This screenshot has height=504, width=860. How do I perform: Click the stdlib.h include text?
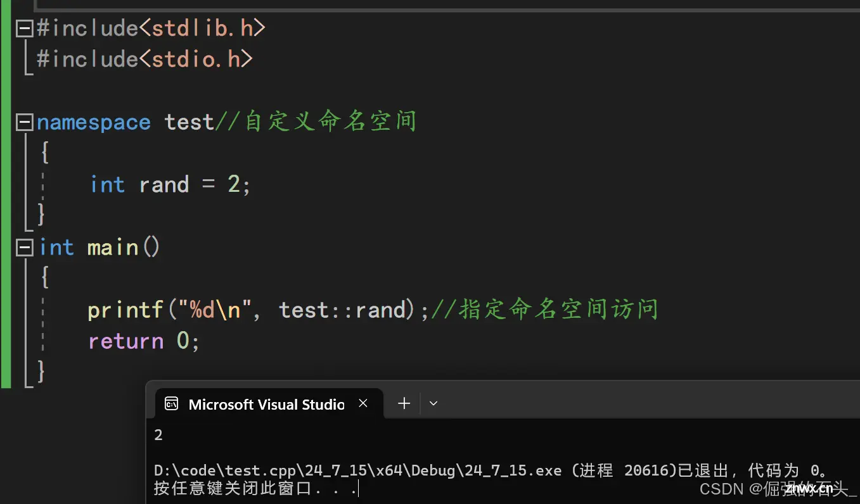pos(202,28)
